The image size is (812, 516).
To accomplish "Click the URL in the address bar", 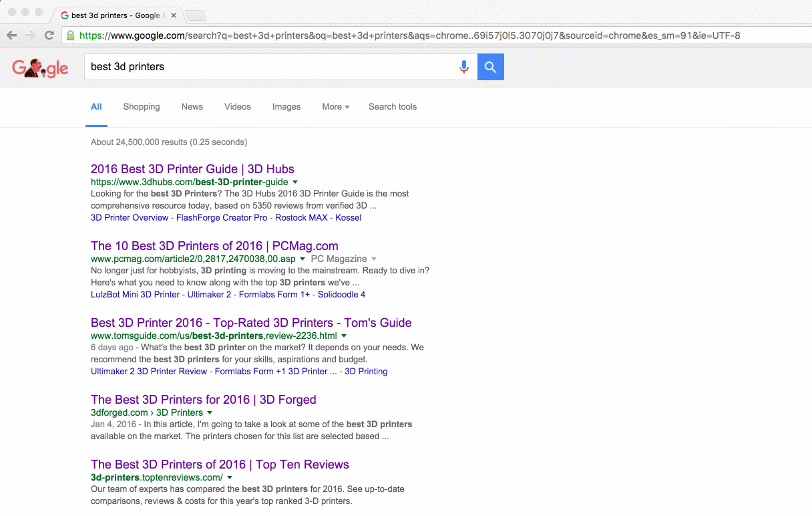I will click(409, 35).
